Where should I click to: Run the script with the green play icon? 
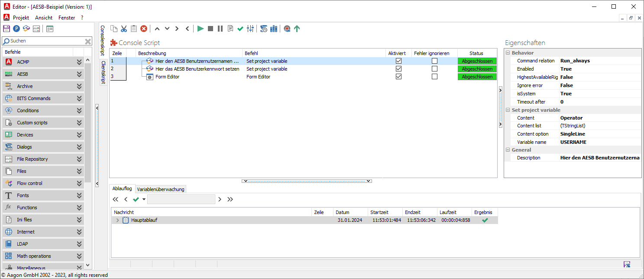[x=200, y=29]
